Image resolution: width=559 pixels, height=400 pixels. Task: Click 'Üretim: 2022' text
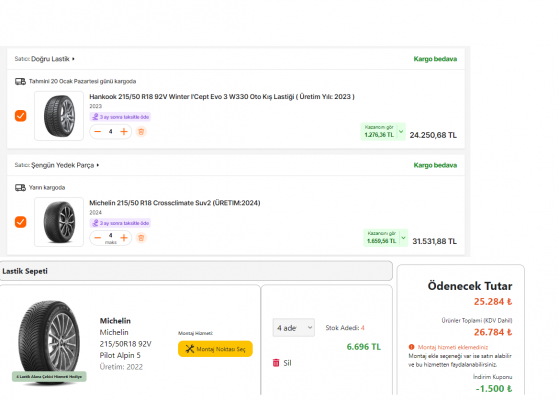[x=121, y=367]
